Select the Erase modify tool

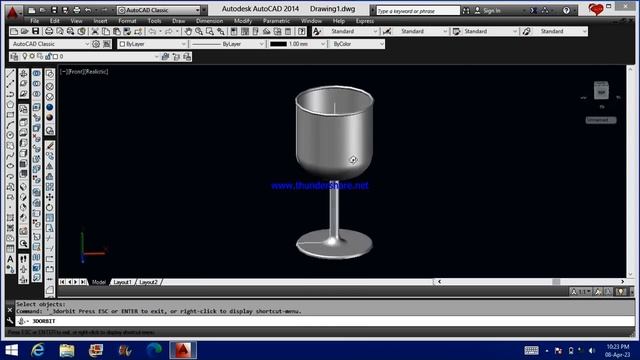click(x=50, y=146)
